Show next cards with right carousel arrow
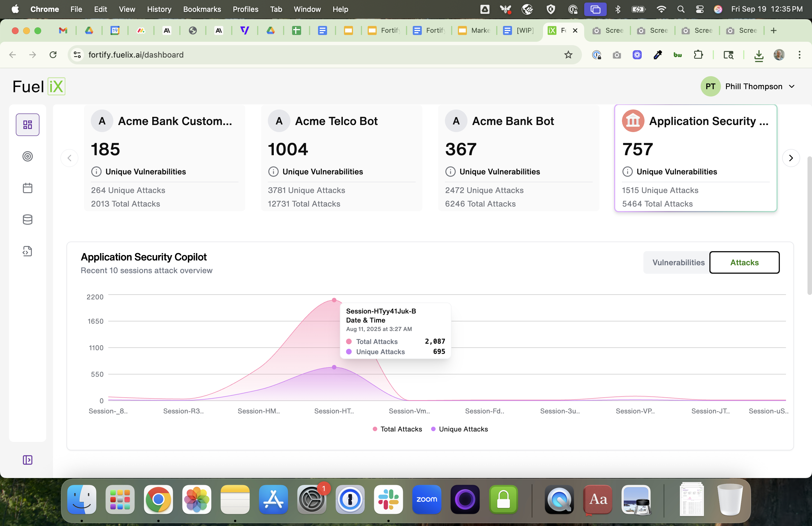Screen dimensions: 812x526 [x=791, y=158]
